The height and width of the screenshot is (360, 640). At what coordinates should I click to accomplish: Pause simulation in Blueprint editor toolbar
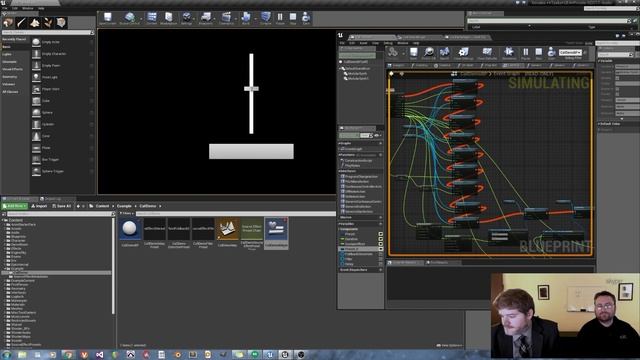[526, 53]
